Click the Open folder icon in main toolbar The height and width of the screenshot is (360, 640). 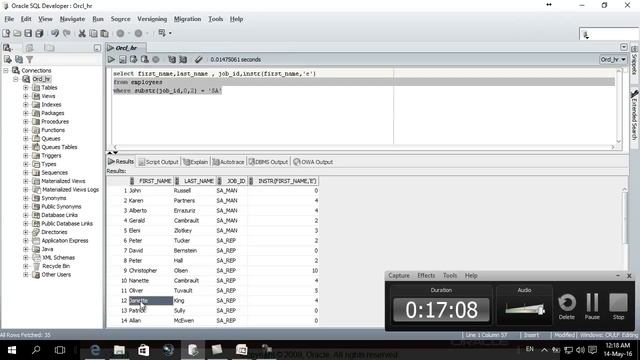click(x=17, y=33)
